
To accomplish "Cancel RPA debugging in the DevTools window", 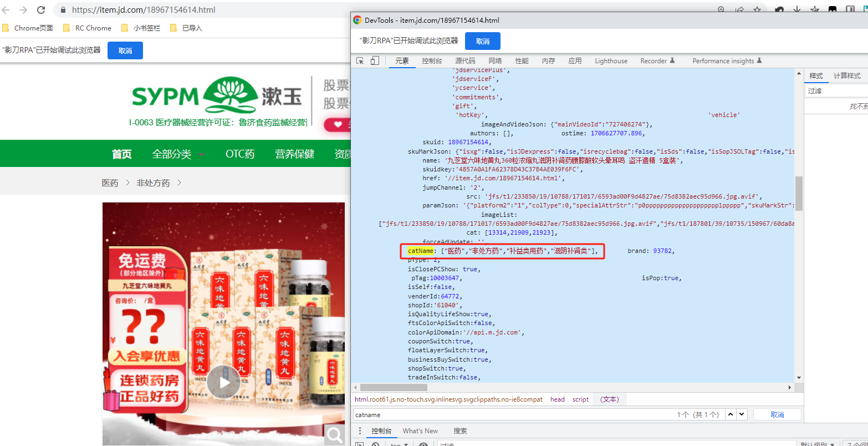I will pos(483,41).
